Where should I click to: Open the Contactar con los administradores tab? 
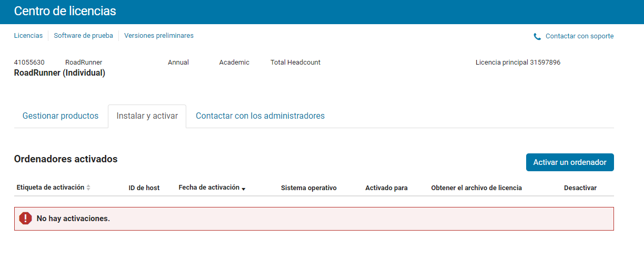tap(260, 116)
